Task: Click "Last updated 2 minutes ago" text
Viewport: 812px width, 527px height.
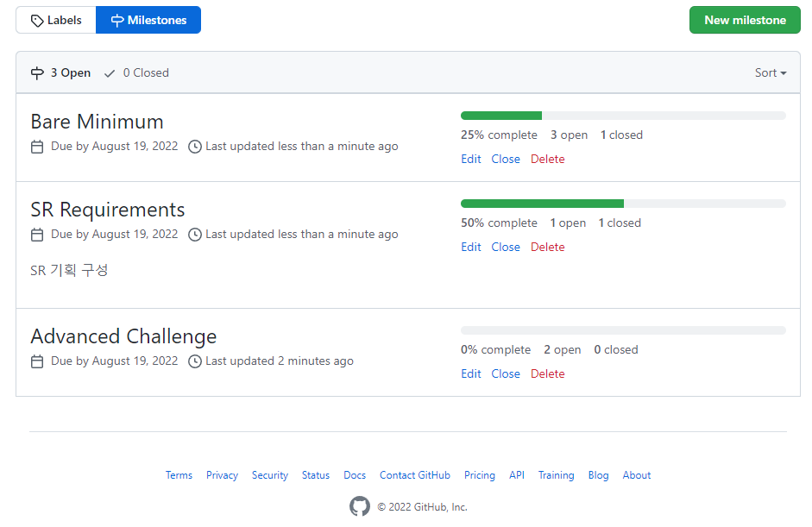Action: pos(280,361)
